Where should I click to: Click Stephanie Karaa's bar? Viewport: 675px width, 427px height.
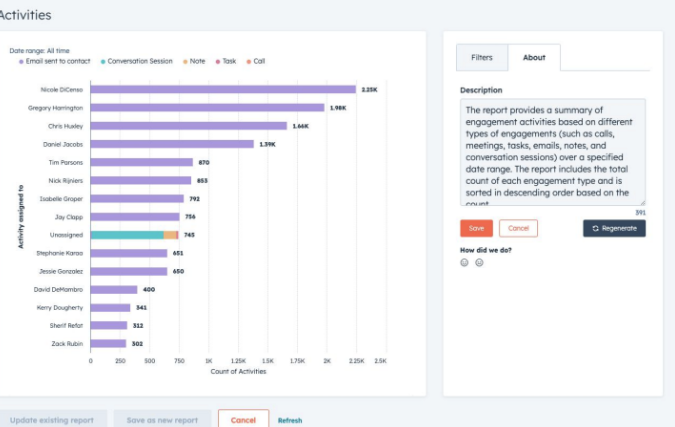click(x=129, y=253)
